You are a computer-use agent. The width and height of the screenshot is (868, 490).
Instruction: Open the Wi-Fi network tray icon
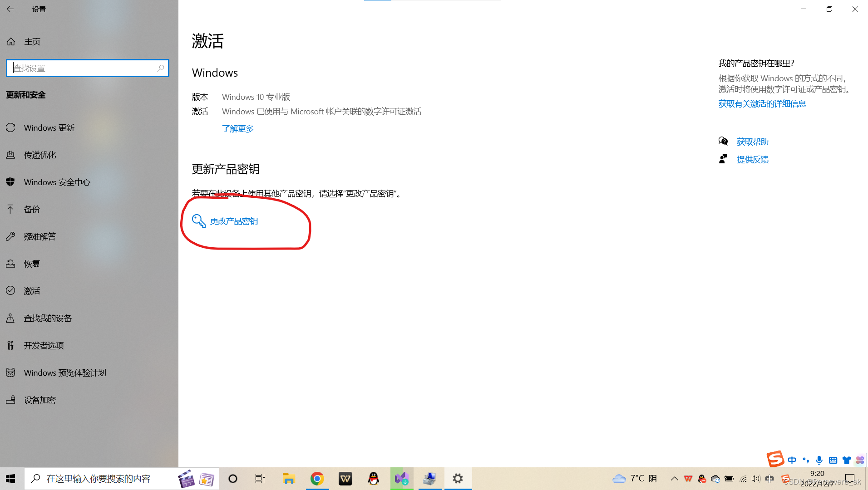[x=743, y=479]
